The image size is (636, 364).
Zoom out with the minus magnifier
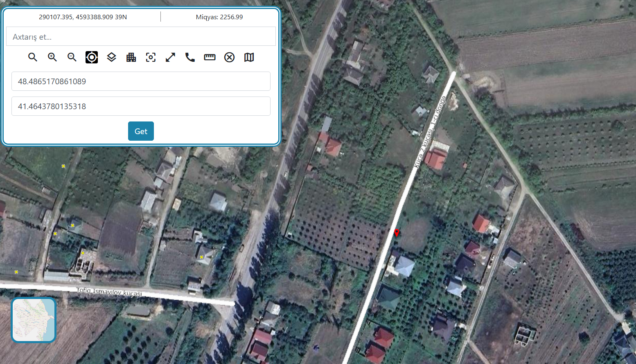[72, 57]
